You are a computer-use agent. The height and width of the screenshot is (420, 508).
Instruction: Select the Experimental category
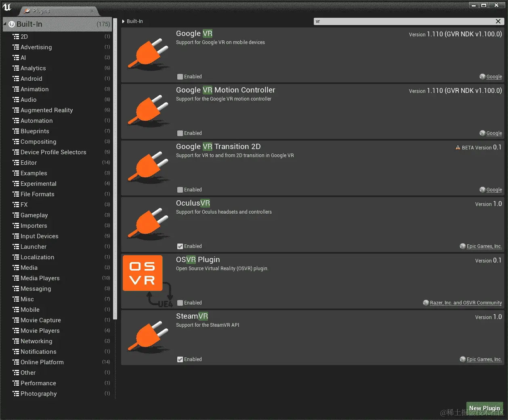[58, 183]
